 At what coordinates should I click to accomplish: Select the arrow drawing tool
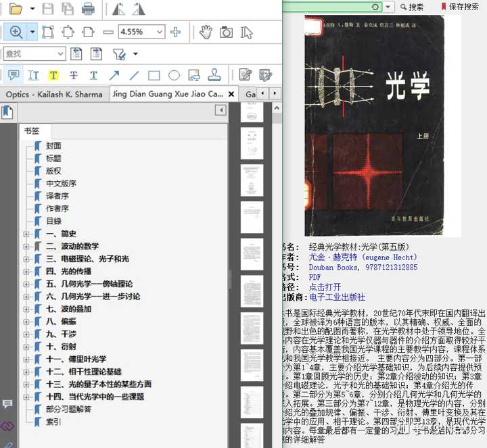pos(114,75)
